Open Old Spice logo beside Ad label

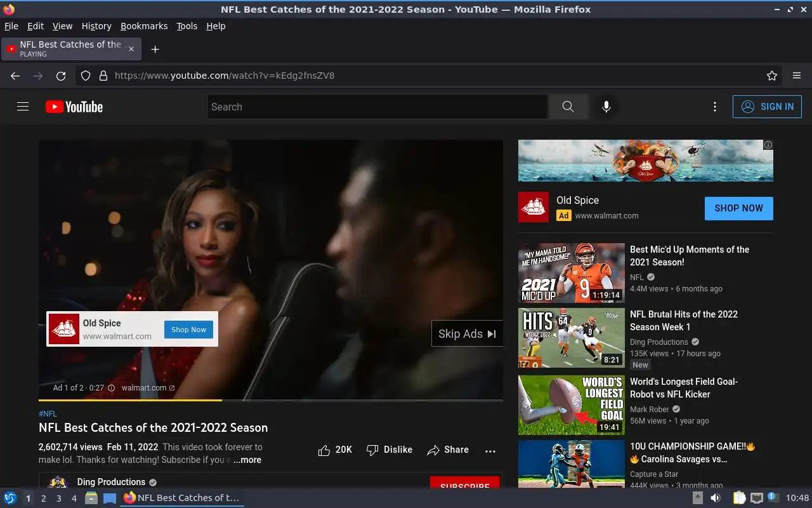(534, 207)
